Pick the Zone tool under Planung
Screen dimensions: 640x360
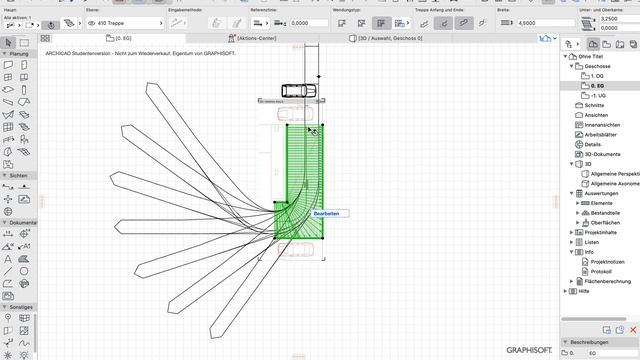(x=8, y=164)
